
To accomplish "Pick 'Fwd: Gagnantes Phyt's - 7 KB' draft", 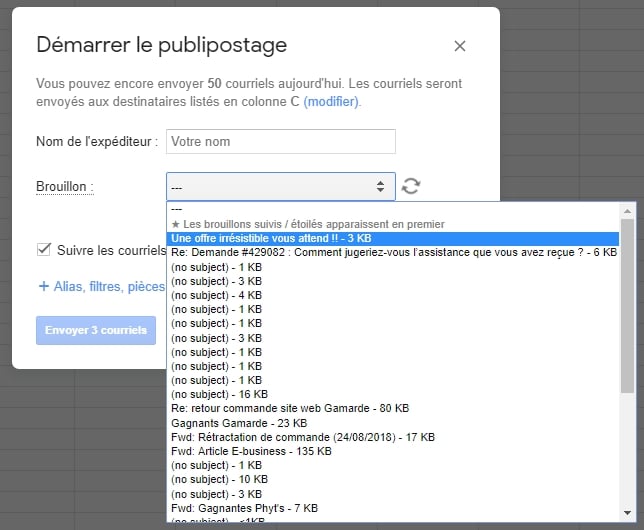I will pyautogui.click(x=243, y=508).
